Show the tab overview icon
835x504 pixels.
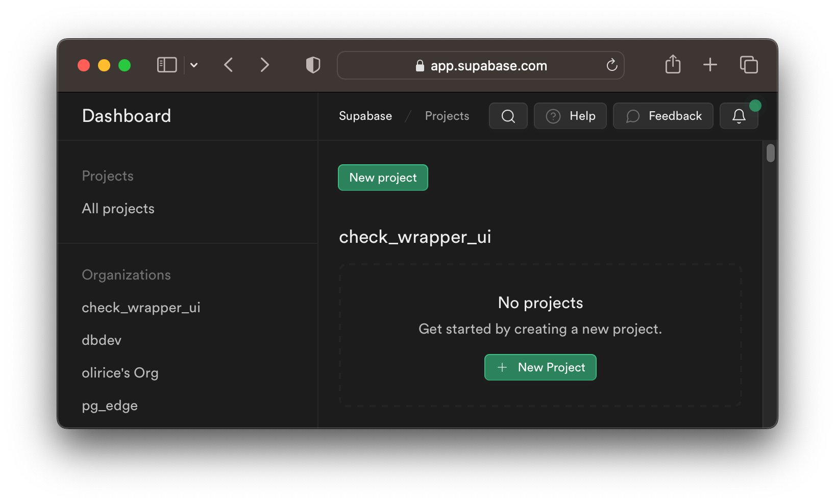click(749, 65)
